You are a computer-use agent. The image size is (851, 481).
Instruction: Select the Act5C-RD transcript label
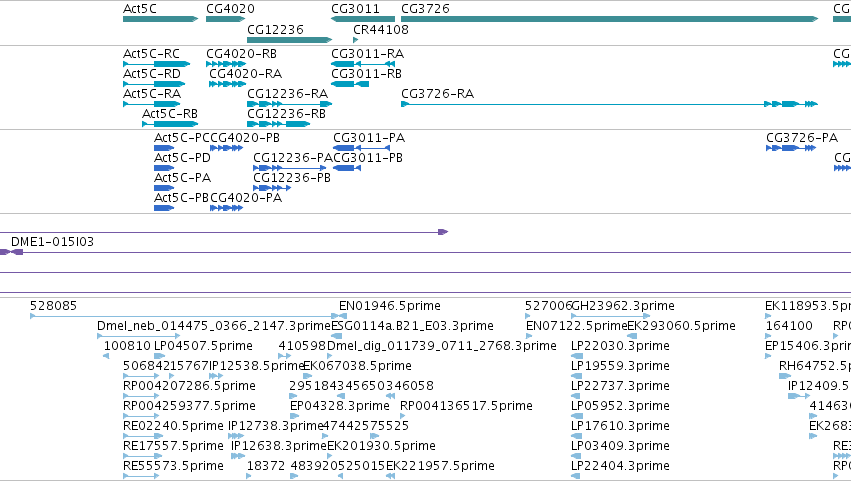(x=152, y=74)
